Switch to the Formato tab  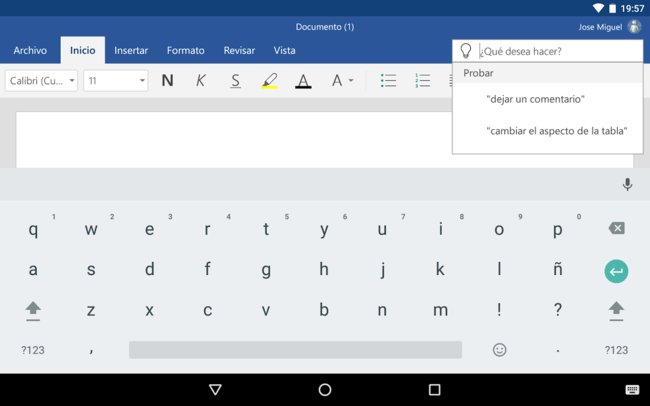pyautogui.click(x=185, y=51)
